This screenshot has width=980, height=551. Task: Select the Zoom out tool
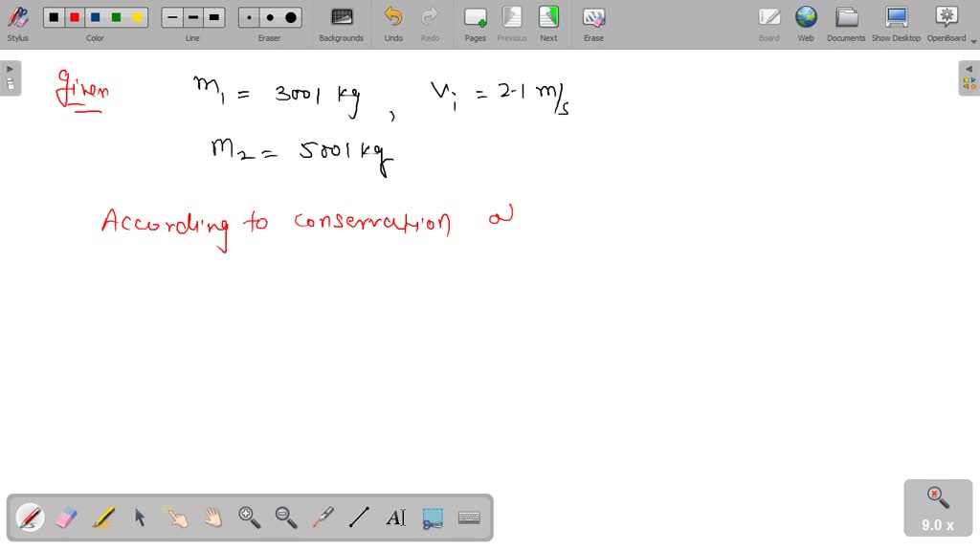(285, 518)
